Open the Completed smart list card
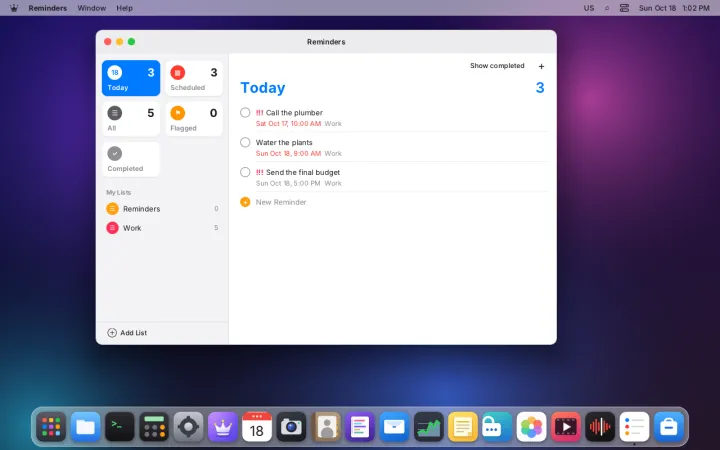This screenshot has width=720, height=450. (131, 159)
